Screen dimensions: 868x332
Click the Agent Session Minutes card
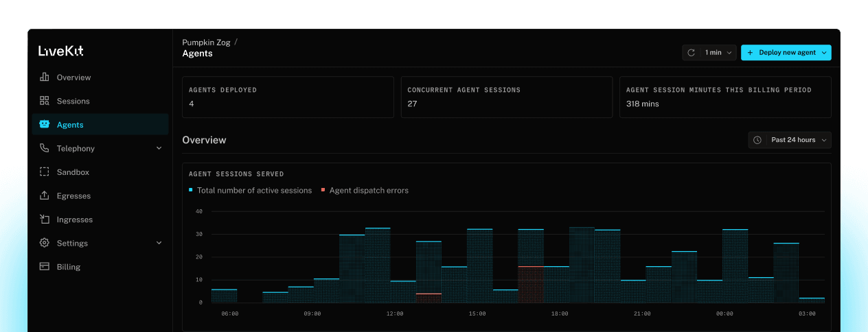[x=725, y=97]
